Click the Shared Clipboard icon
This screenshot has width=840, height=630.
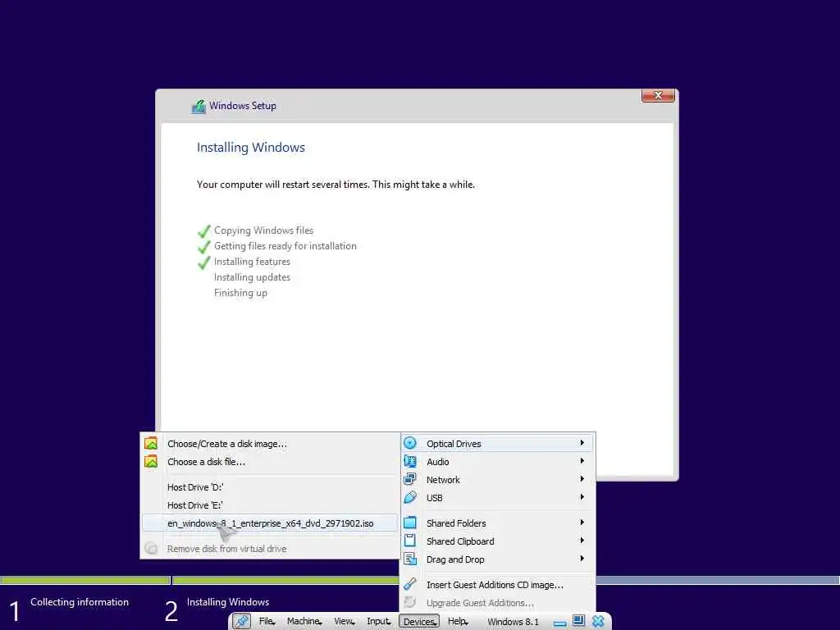click(410, 541)
